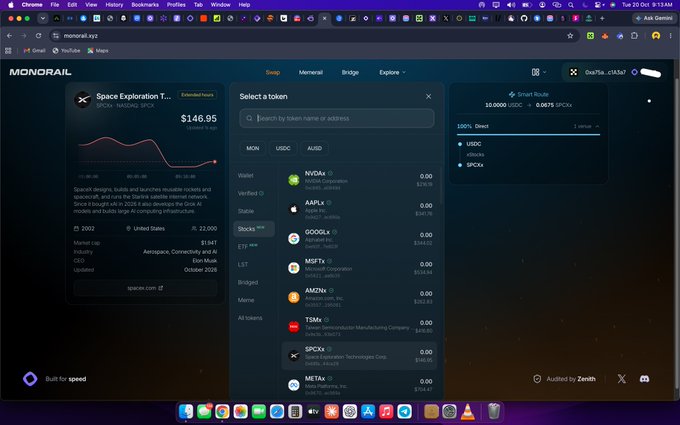Close the Select a token dialog

point(428,96)
